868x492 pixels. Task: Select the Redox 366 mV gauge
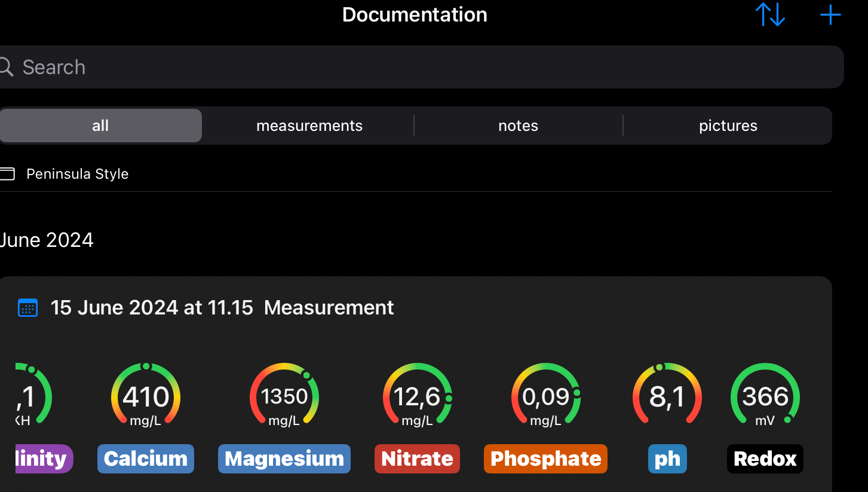(x=765, y=396)
